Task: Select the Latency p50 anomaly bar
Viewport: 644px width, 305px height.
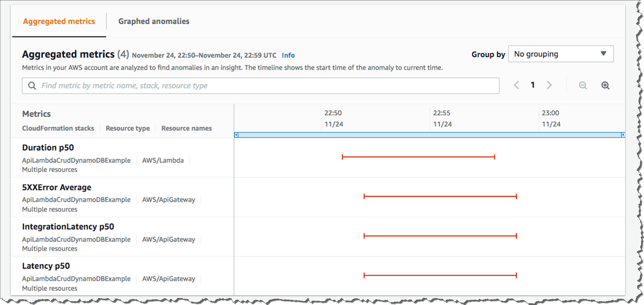Action: [x=440, y=276]
